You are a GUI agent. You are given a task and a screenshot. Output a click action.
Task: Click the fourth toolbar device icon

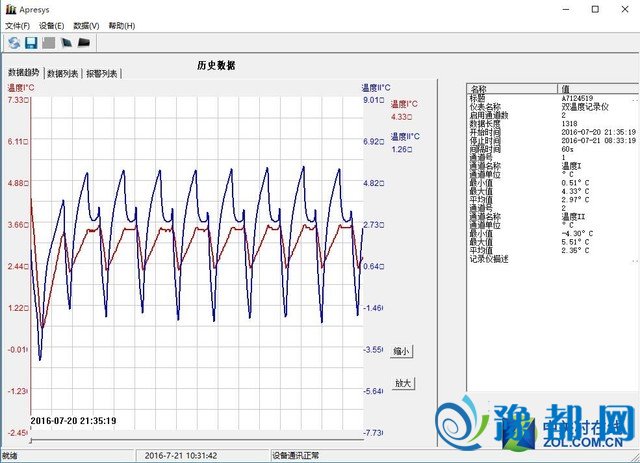tap(67, 43)
